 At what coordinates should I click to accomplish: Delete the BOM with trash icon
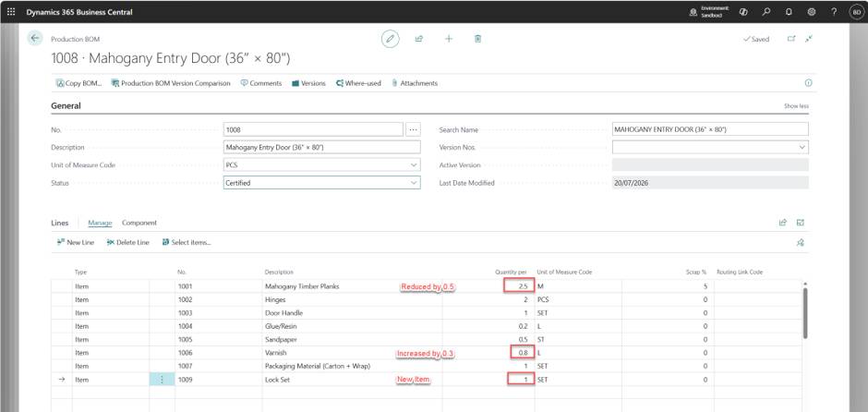point(477,39)
